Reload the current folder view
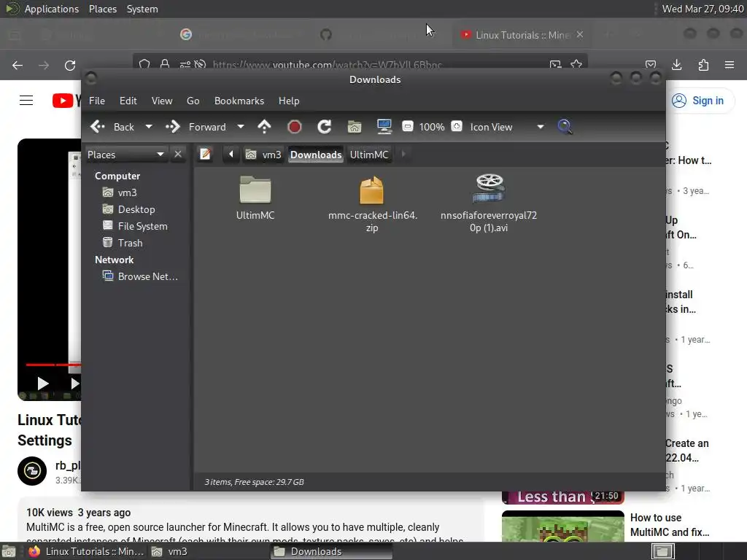 pos(325,127)
